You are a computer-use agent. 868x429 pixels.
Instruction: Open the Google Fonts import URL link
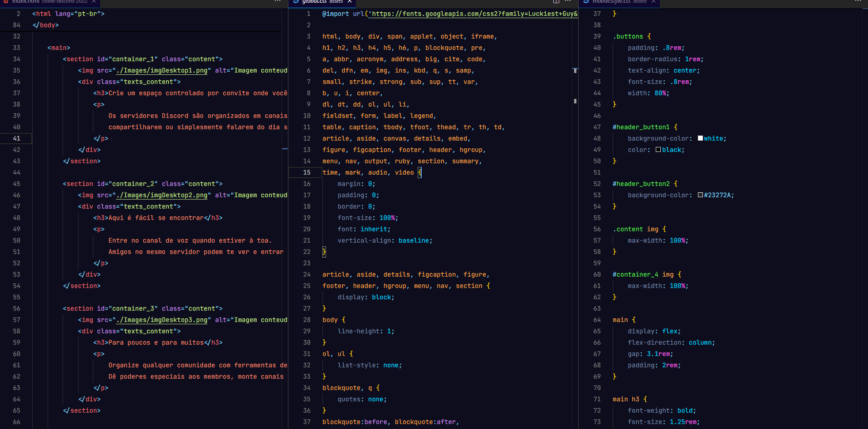pos(473,14)
